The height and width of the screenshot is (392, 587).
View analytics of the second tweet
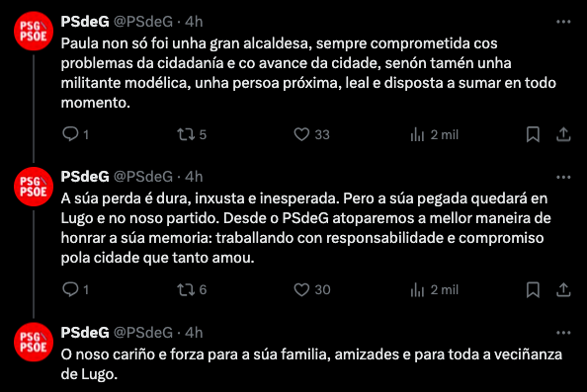coord(417,289)
